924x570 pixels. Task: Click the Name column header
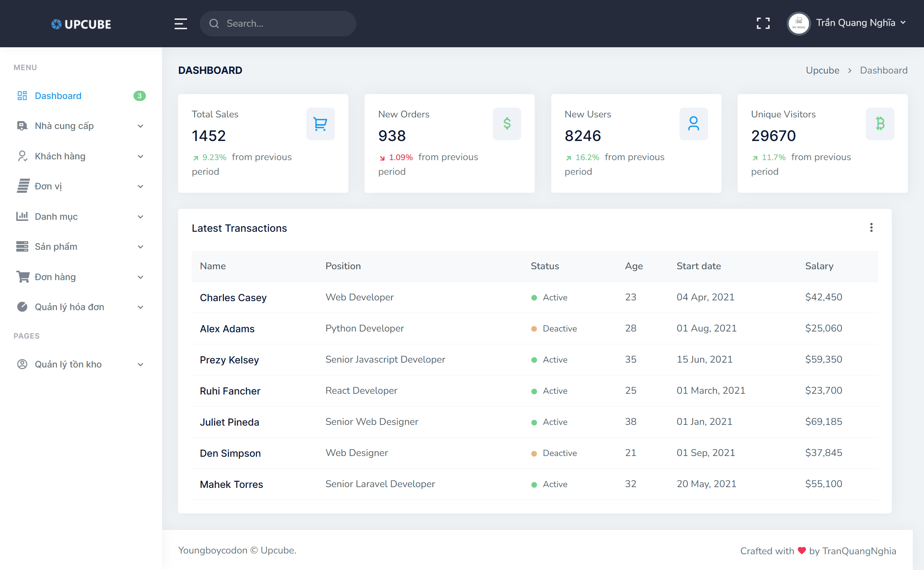213,266
